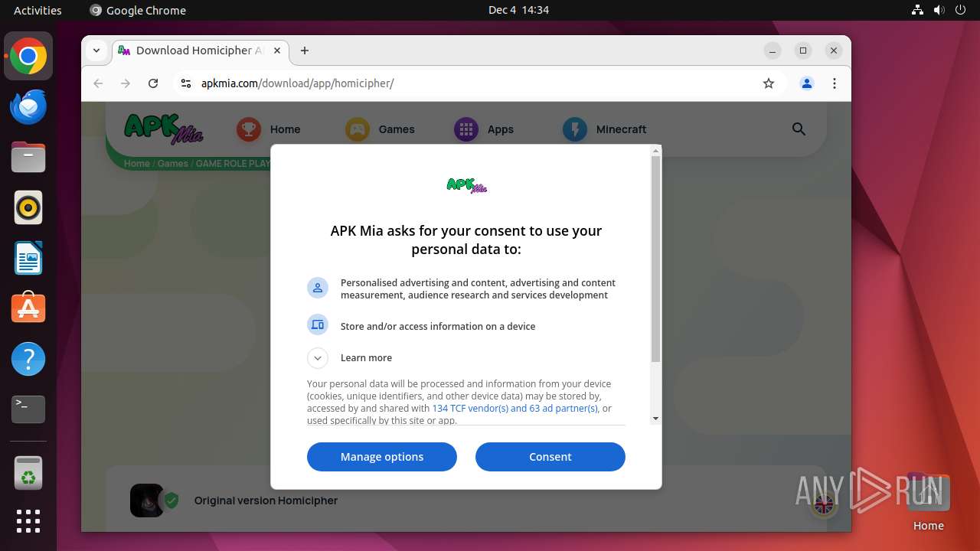Click the store information device icon
The image size is (980, 551).
(317, 324)
